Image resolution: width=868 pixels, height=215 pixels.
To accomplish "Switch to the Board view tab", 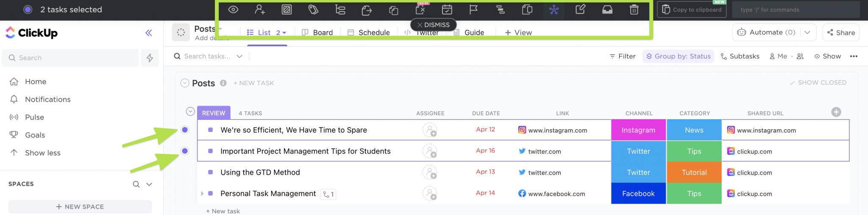I will (x=317, y=33).
